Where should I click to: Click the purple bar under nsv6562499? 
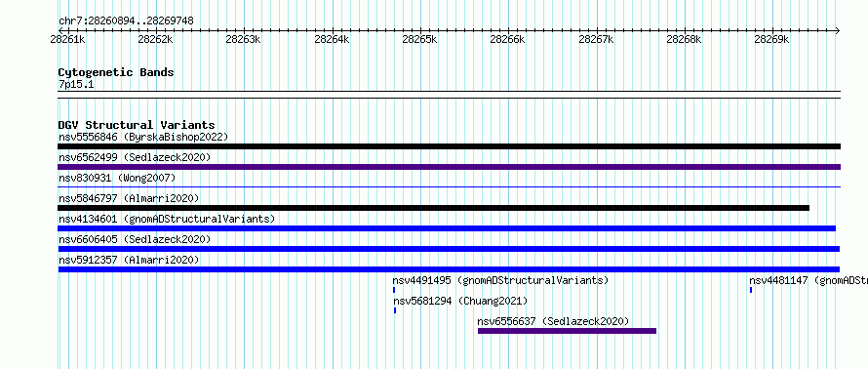[449, 167]
